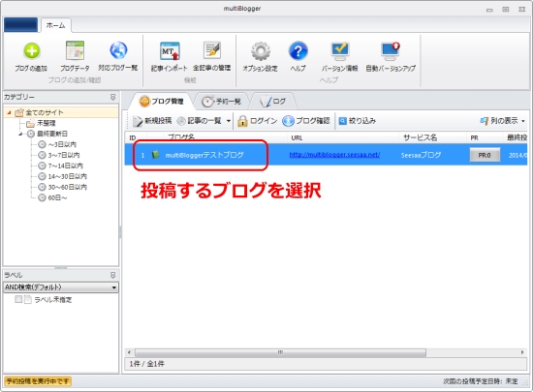The height and width of the screenshot is (392, 533).
Task: Sort by the URL column header
Action: tap(297, 137)
